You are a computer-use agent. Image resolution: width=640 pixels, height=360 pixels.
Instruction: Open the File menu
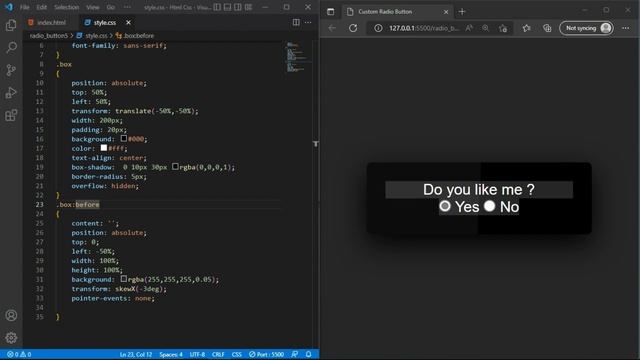coord(24,7)
